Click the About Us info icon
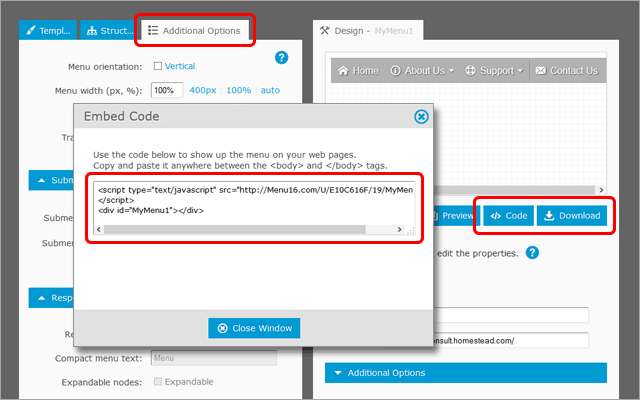640x400 pixels. [x=395, y=71]
